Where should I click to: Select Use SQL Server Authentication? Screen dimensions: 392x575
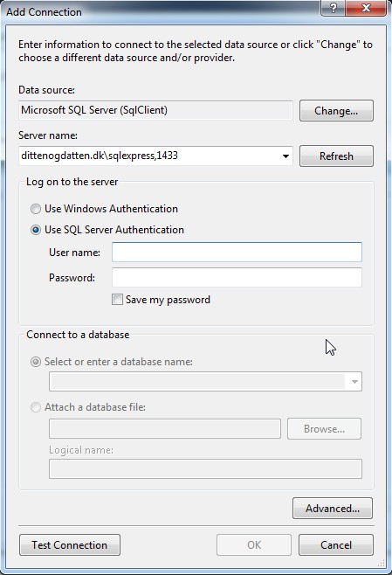pos(36,230)
